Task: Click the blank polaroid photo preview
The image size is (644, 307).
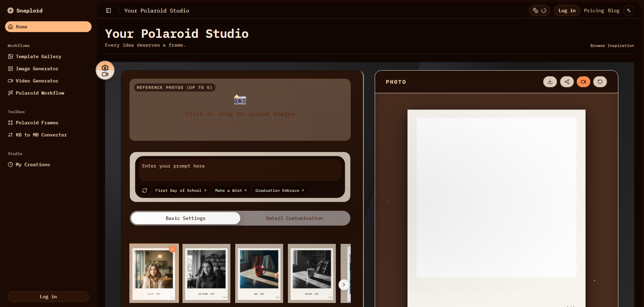Action: tap(496, 208)
